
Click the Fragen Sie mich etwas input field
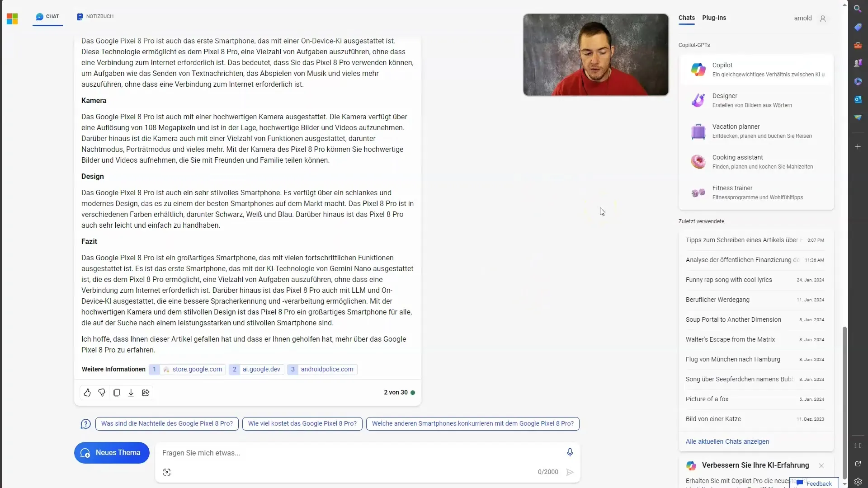click(363, 453)
